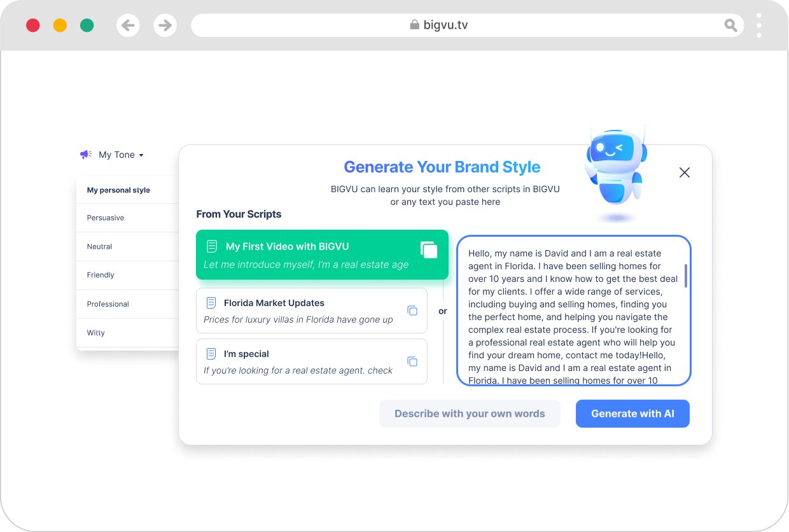Click Generate with AI button

tap(632, 414)
